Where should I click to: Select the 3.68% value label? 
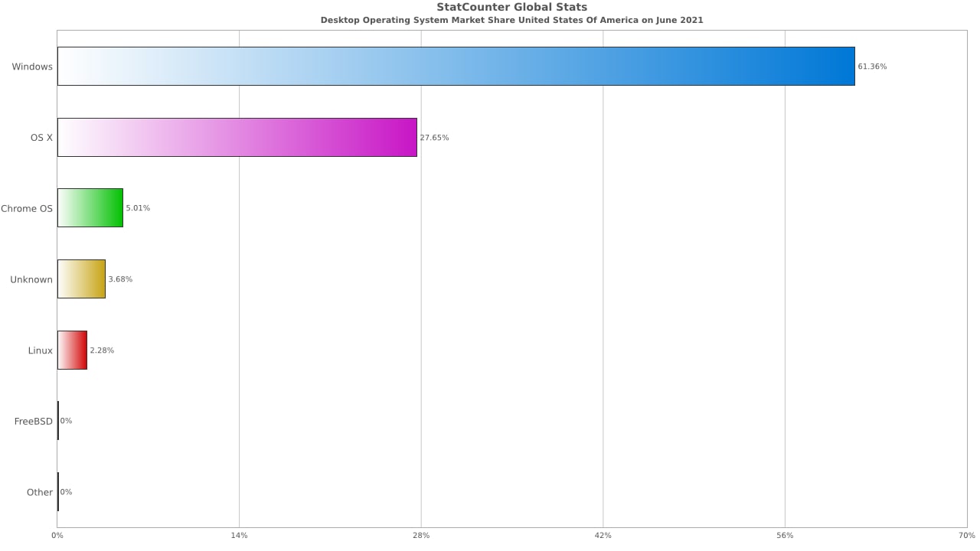[x=120, y=279]
